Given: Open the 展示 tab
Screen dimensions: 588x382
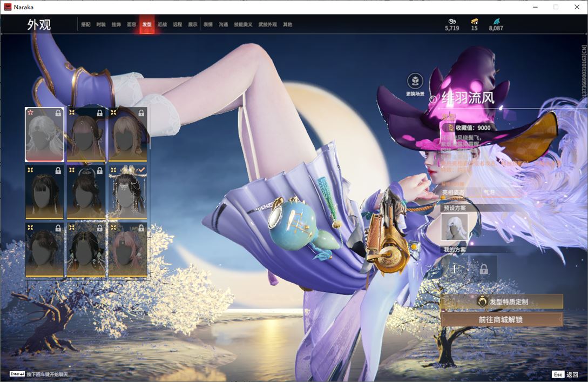Looking at the screenshot, I should point(193,24).
